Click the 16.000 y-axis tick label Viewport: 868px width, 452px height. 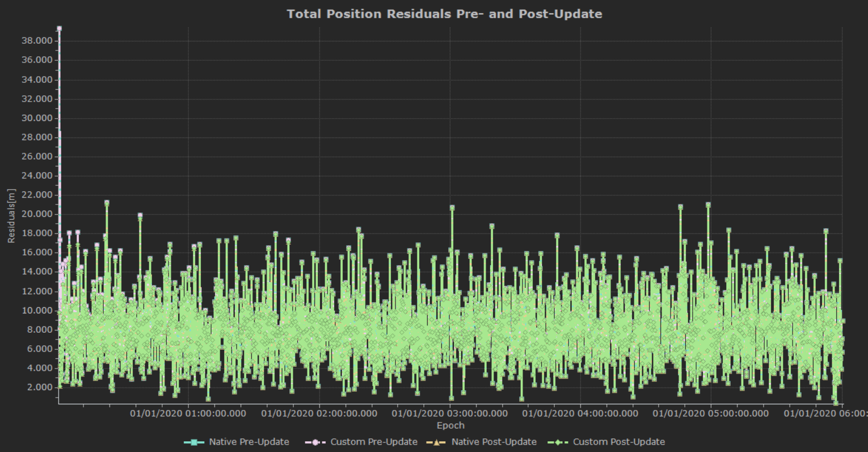pyautogui.click(x=36, y=253)
